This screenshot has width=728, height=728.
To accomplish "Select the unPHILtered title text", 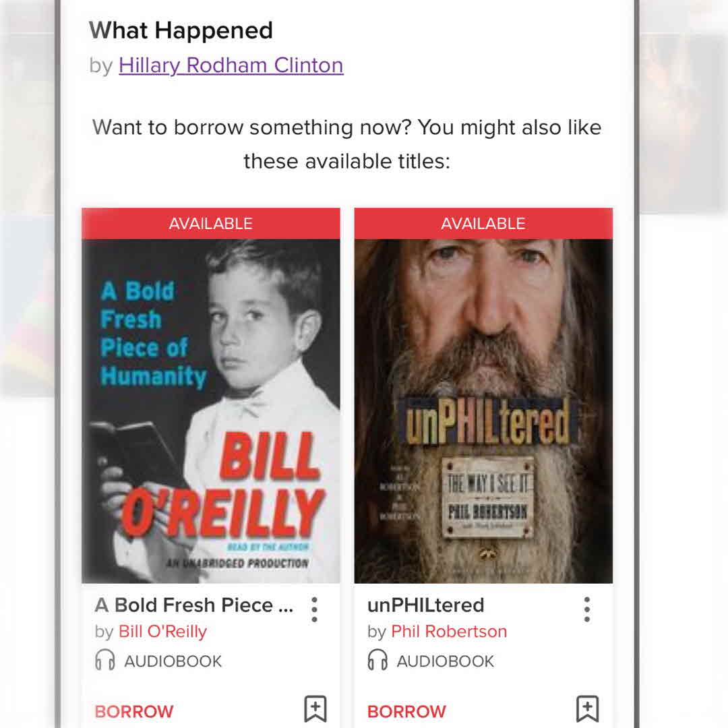I will click(426, 605).
